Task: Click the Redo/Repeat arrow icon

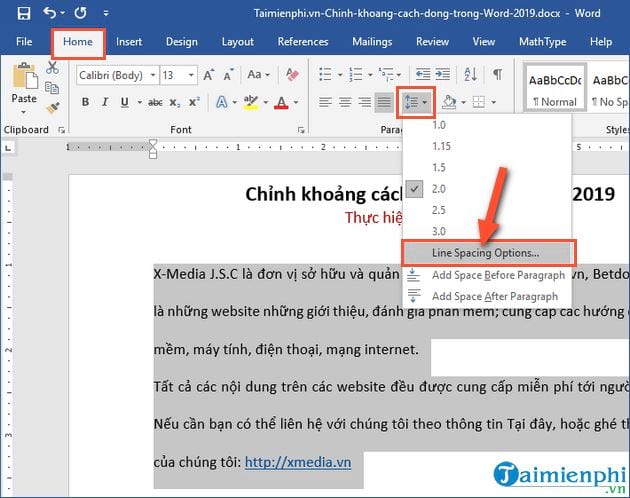Action: (x=80, y=13)
